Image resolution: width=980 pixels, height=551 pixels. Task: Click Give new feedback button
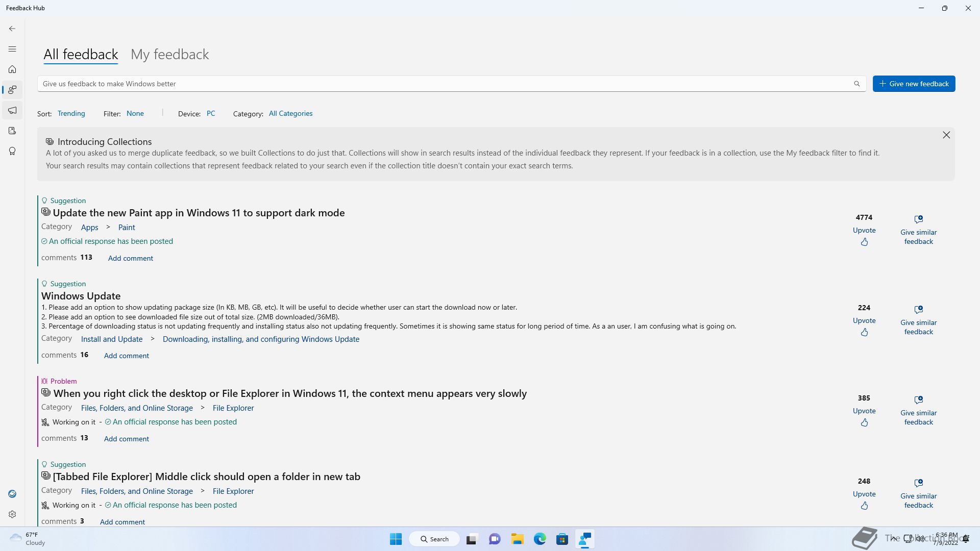coord(914,84)
